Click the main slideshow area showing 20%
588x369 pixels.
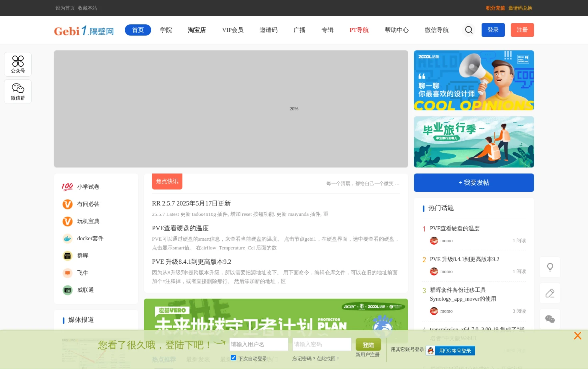coord(231,109)
